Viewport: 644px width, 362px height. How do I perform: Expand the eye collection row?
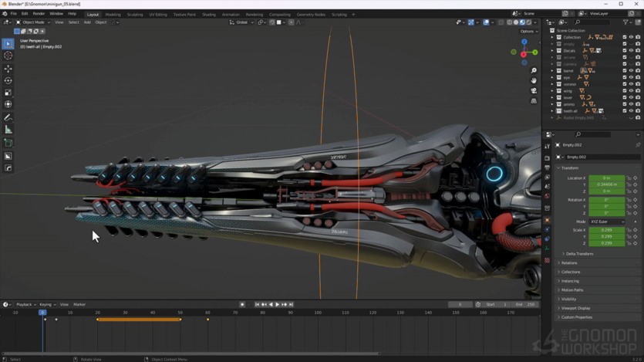(552, 77)
